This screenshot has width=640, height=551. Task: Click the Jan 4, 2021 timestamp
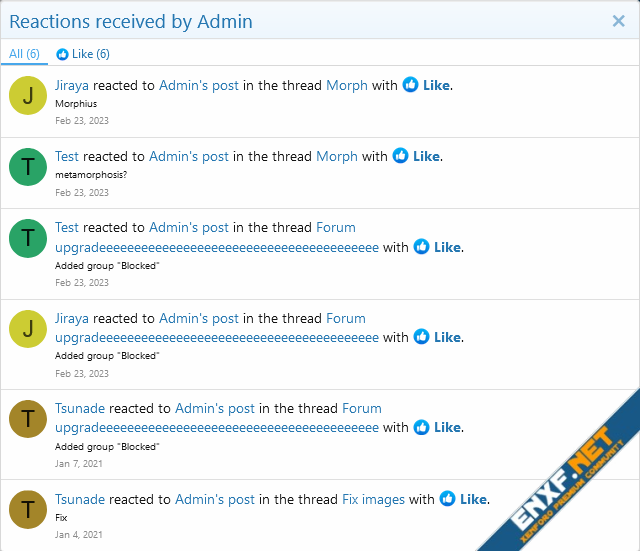78,535
